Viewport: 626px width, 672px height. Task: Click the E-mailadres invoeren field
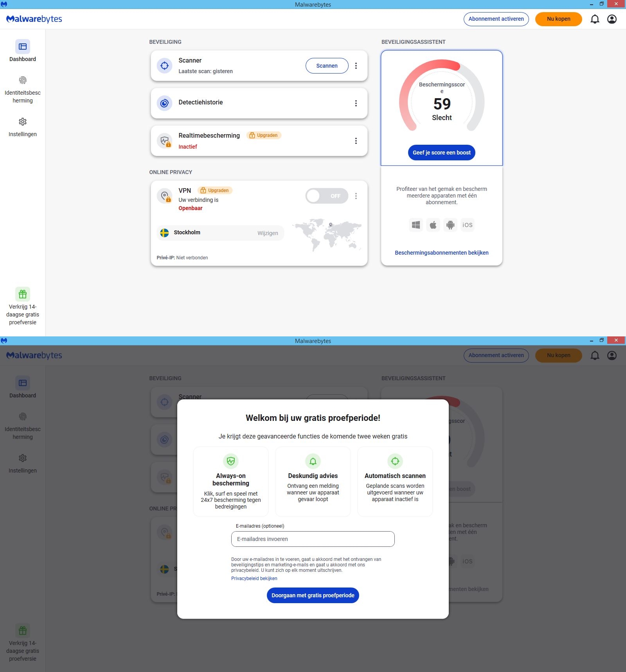313,539
